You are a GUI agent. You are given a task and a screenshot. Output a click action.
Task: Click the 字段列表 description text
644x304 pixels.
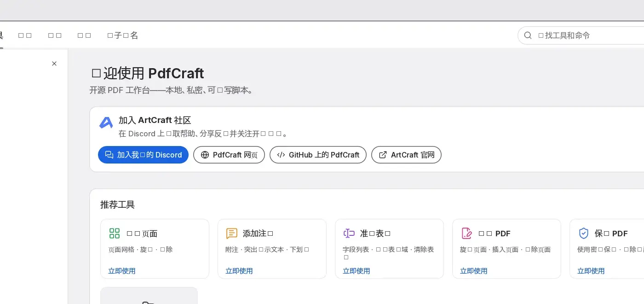pos(388,253)
